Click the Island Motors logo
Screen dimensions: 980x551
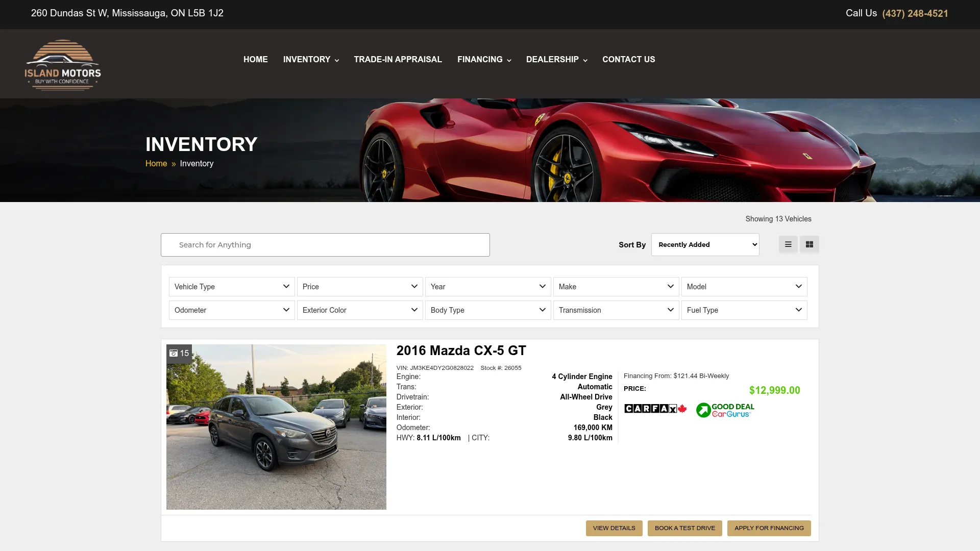tap(63, 65)
